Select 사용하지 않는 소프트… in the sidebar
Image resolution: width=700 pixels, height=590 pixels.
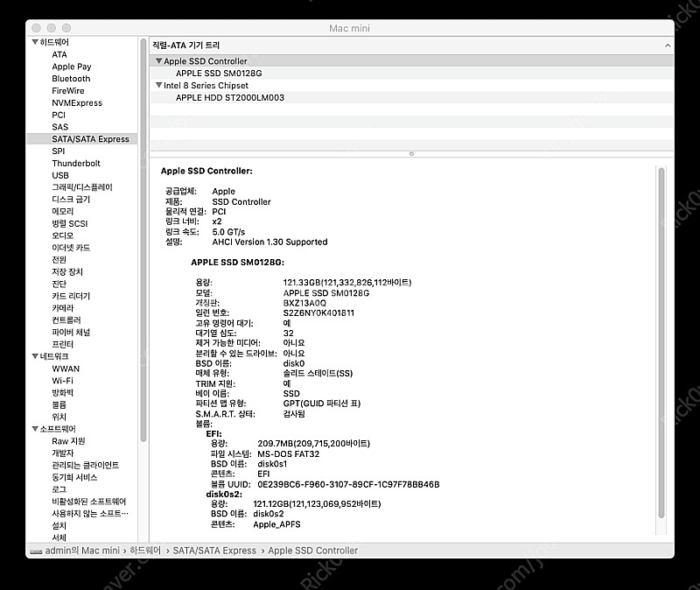(90, 513)
